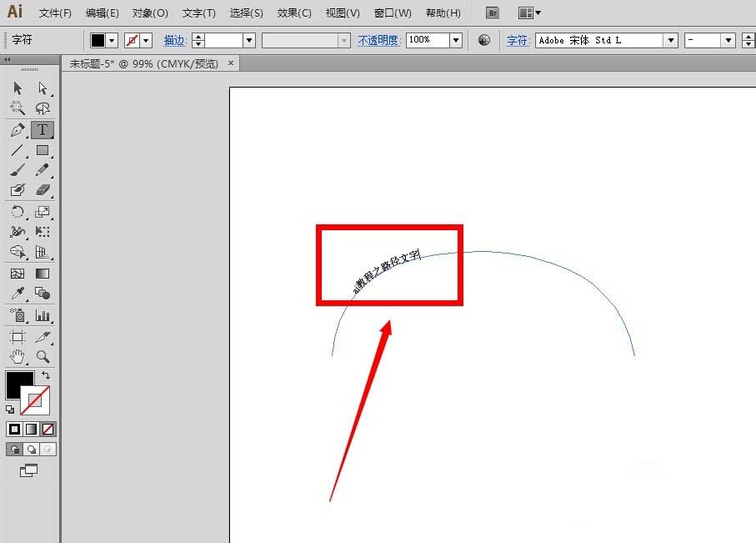Open Adobe Bridge with Br button
756x543 pixels.
click(493, 13)
